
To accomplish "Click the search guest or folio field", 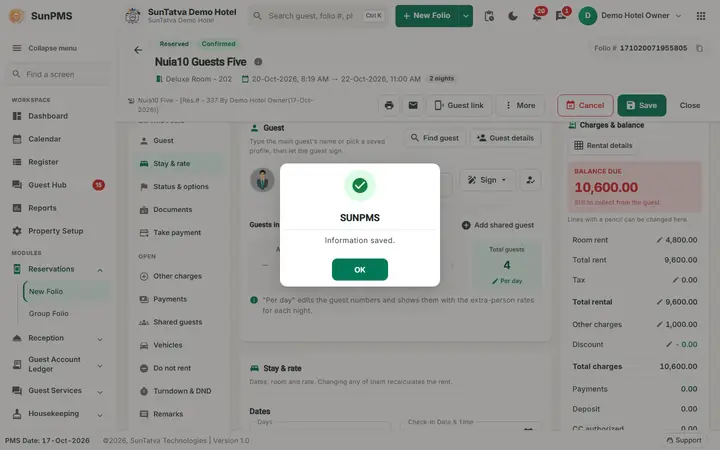I will click(x=318, y=16).
